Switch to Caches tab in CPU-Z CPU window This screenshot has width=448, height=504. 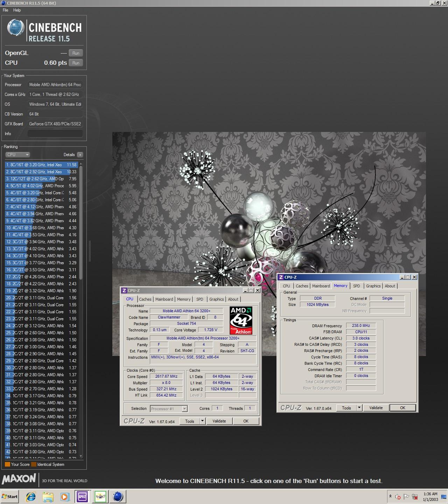click(145, 299)
